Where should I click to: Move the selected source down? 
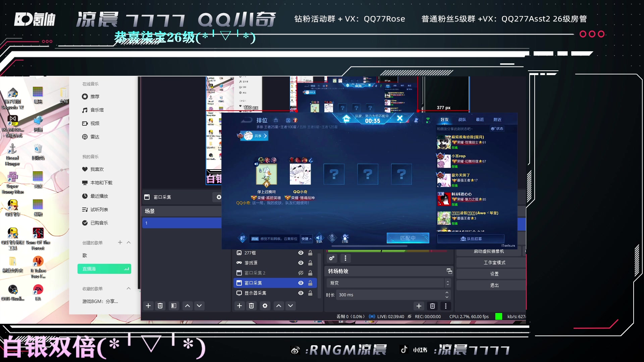pyautogui.click(x=290, y=306)
